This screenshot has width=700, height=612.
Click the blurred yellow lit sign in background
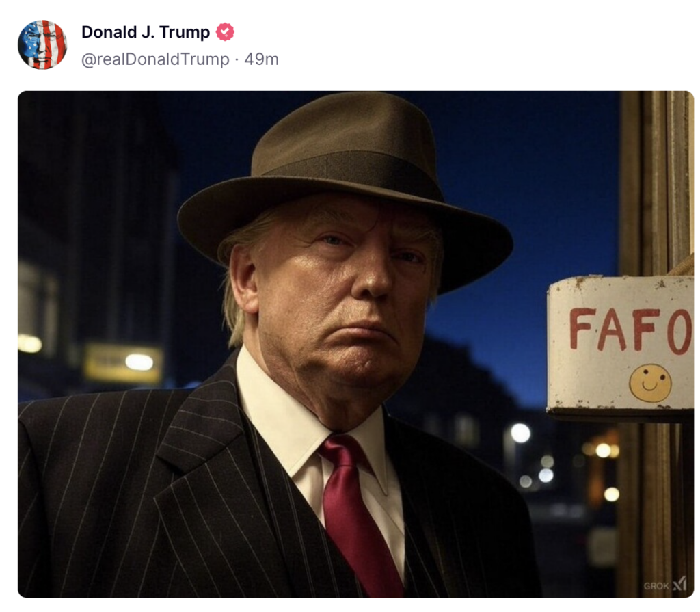point(124,363)
